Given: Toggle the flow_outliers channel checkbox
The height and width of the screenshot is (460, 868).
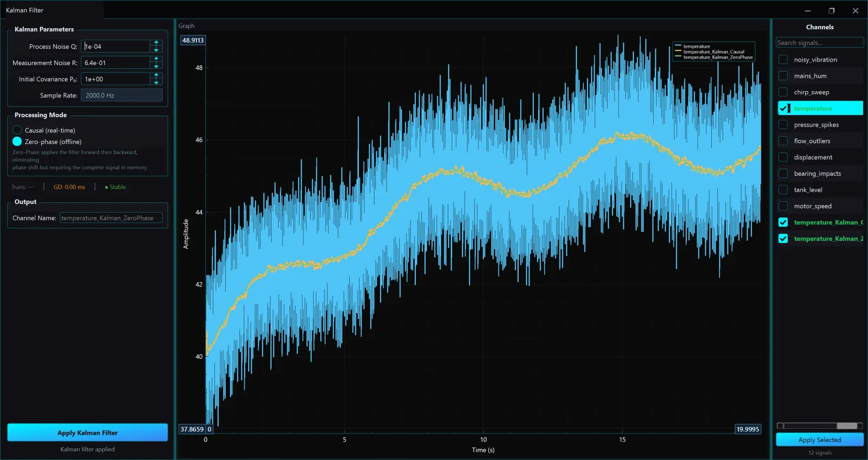Looking at the screenshot, I should [x=783, y=141].
